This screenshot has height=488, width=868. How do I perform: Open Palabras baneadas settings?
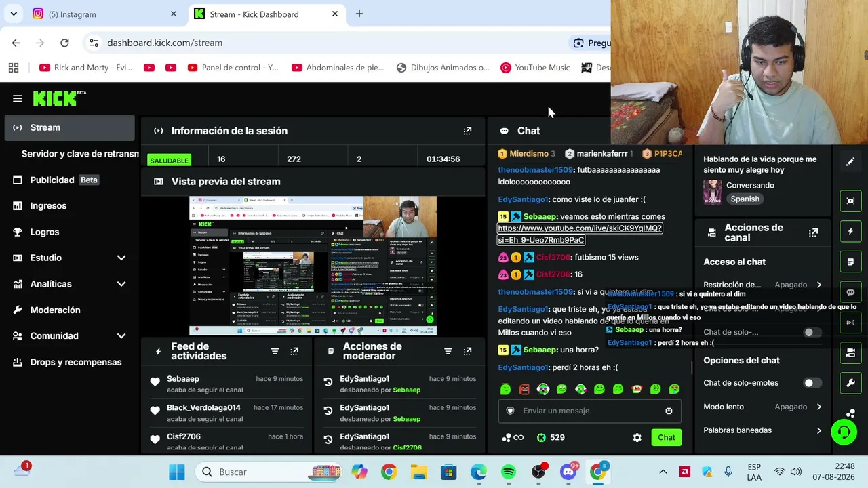point(762,430)
